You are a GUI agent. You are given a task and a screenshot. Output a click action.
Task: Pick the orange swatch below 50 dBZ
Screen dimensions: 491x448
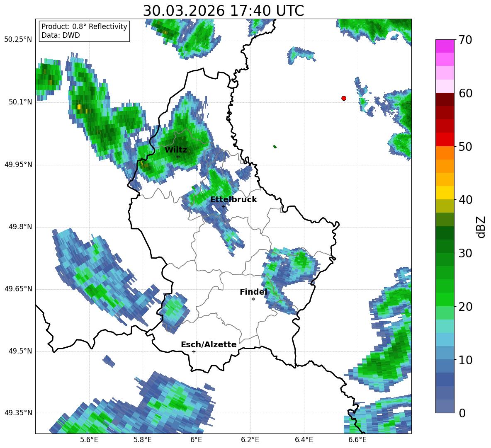pos(445,153)
